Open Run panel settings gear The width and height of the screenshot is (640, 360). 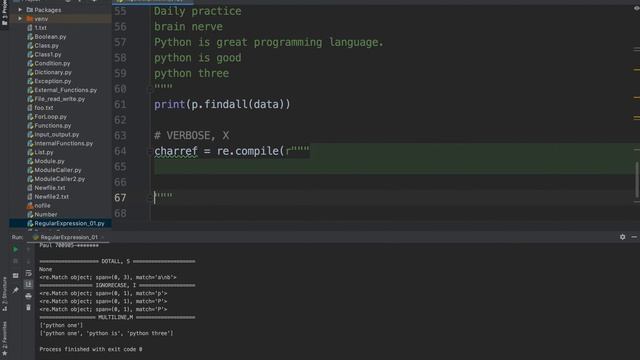[x=622, y=237]
